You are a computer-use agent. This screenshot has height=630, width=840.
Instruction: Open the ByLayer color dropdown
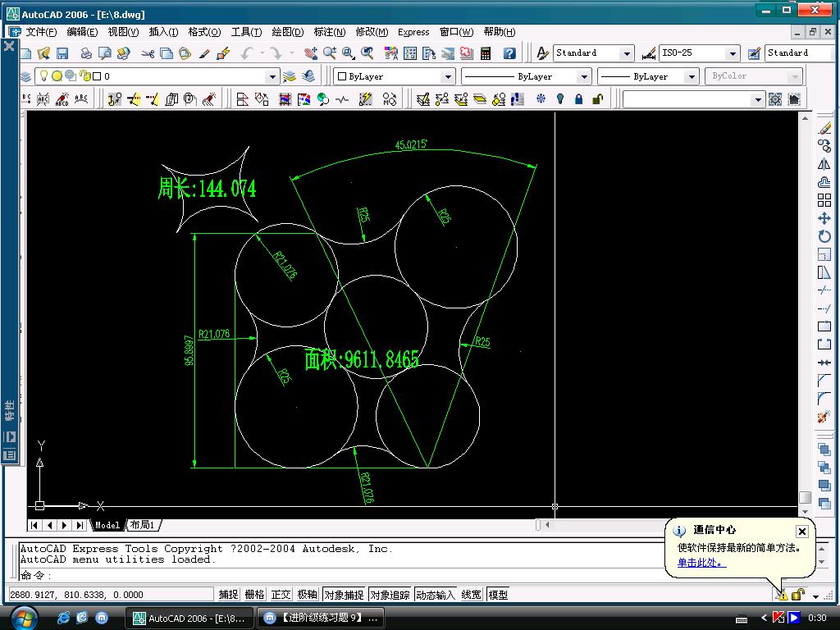click(x=448, y=76)
